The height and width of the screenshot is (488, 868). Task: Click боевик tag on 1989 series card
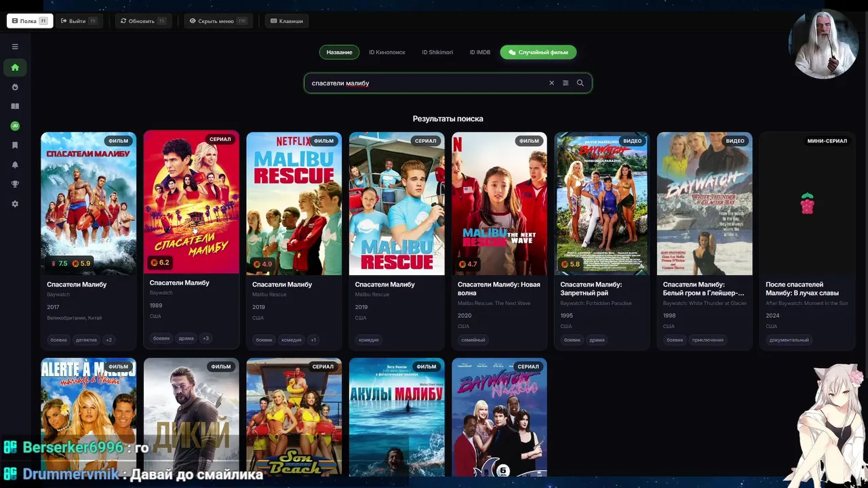161,338
